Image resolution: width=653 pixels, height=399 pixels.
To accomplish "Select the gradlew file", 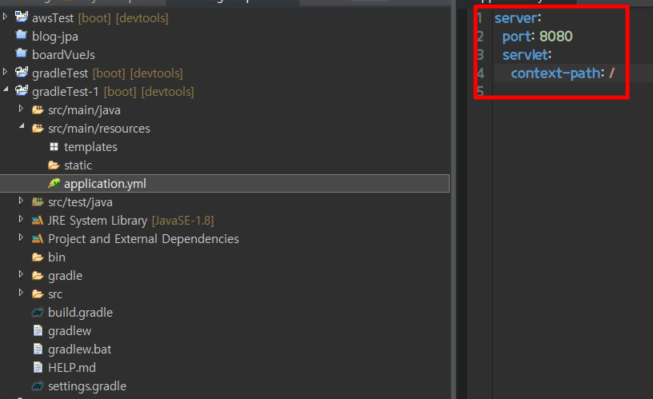I will (70, 331).
